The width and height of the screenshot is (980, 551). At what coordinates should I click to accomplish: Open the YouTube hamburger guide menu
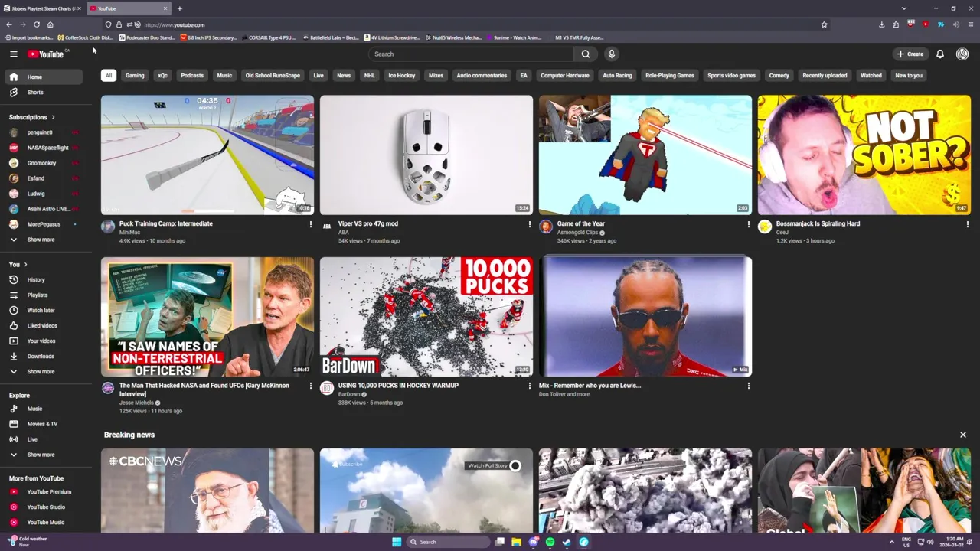(x=13, y=54)
